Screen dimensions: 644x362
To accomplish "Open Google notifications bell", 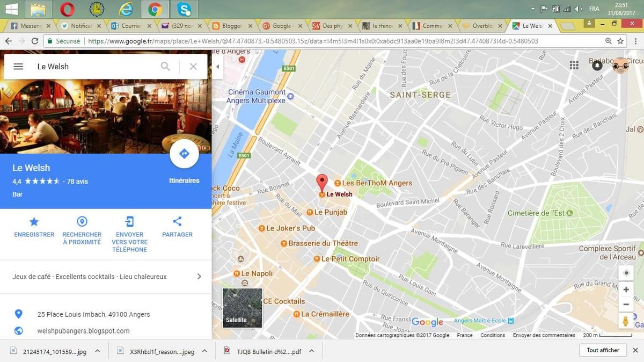I will click(x=597, y=66).
